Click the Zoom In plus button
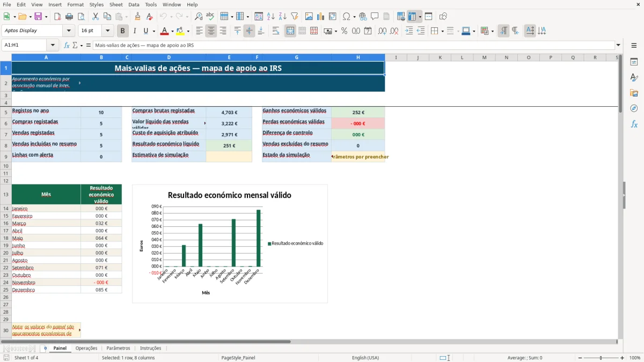 pyautogui.click(x=622, y=358)
